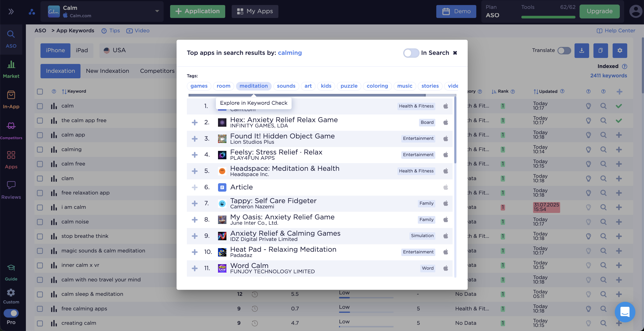Open the Help Center link
The height and width of the screenshot is (331, 644).
616,30
